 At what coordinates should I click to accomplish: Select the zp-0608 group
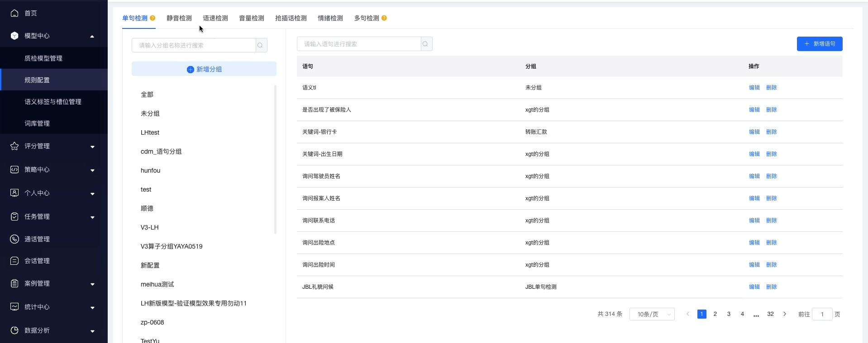[x=152, y=322]
